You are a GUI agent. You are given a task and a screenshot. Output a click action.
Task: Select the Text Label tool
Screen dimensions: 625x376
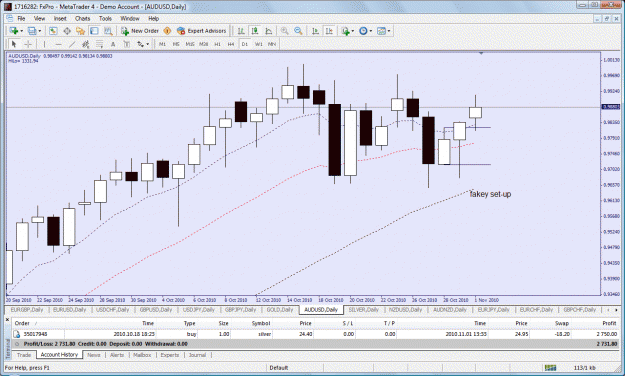pyautogui.click(x=127, y=44)
